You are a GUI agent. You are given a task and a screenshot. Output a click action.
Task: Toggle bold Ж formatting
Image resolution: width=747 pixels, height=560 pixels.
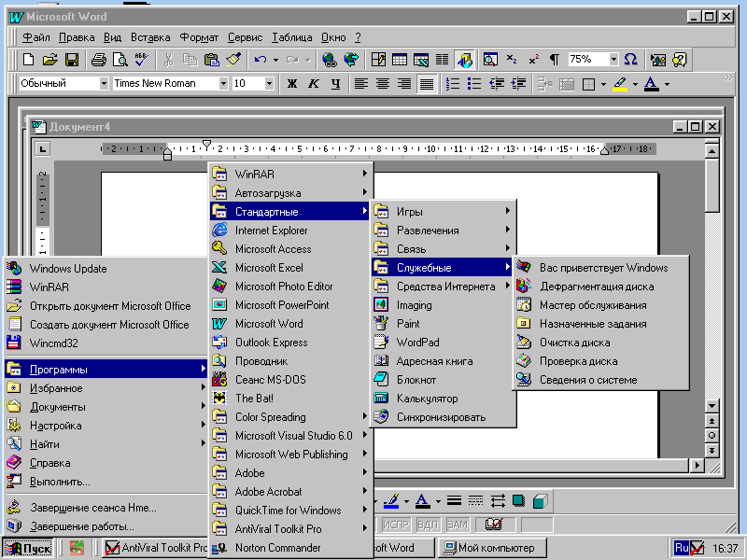292,84
